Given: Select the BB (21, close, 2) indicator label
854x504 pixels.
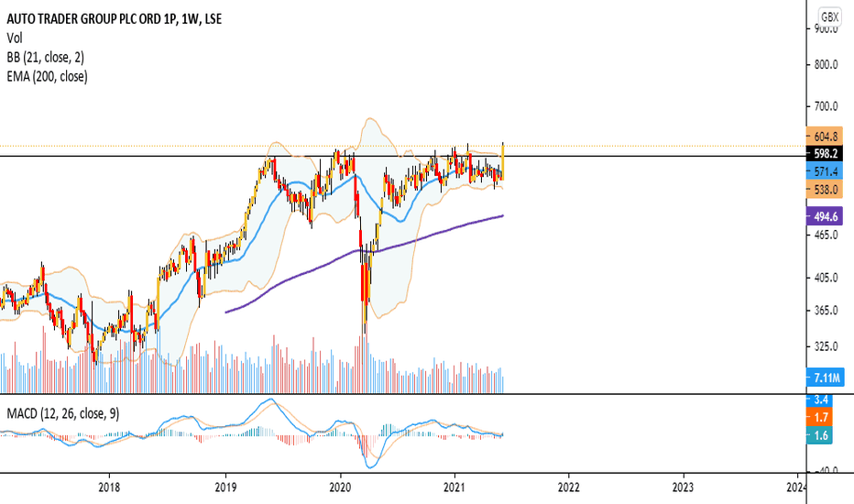Looking at the screenshot, I should coord(45,57).
